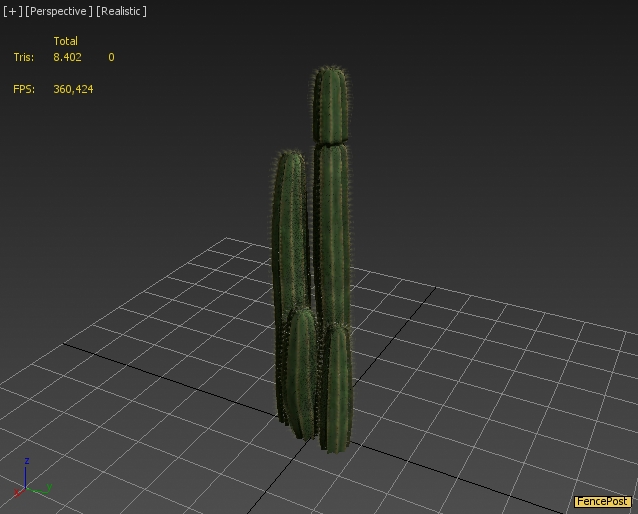Click the FPS: statistics label
This screenshot has height=514, width=638.
(x=24, y=89)
